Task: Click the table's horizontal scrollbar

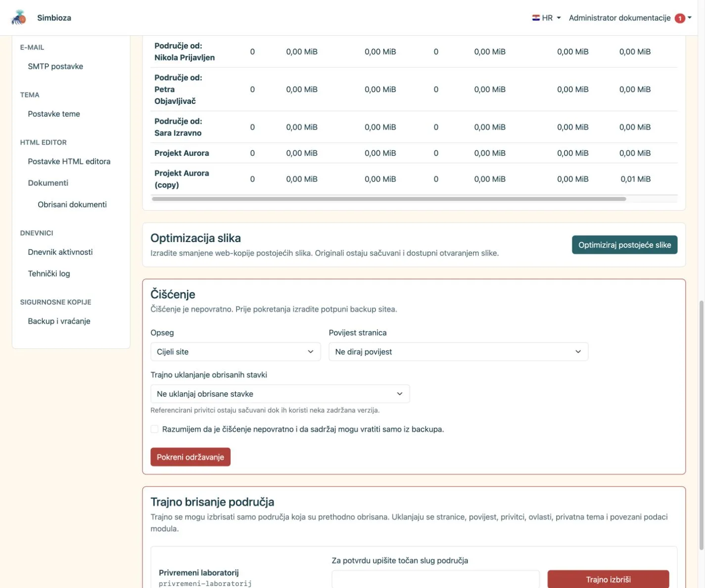Action: click(389, 199)
